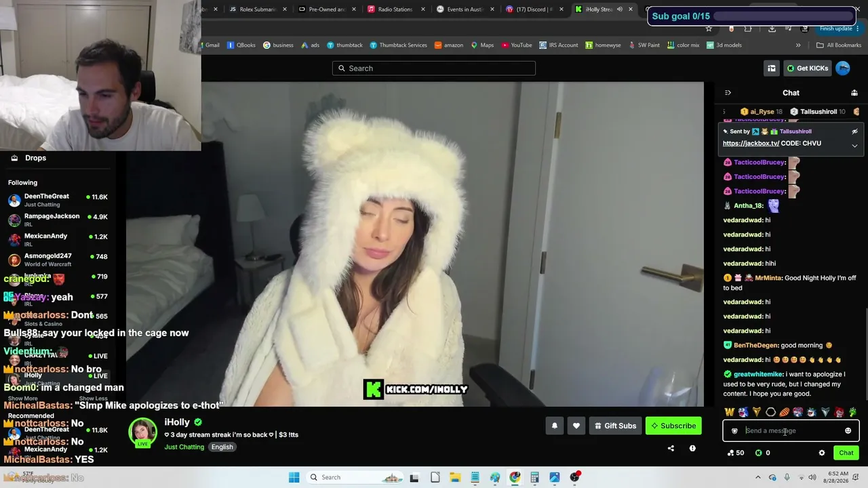Share the stream via share icon
This screenshot has width=868, height=488.
click(x=671, y=448)
